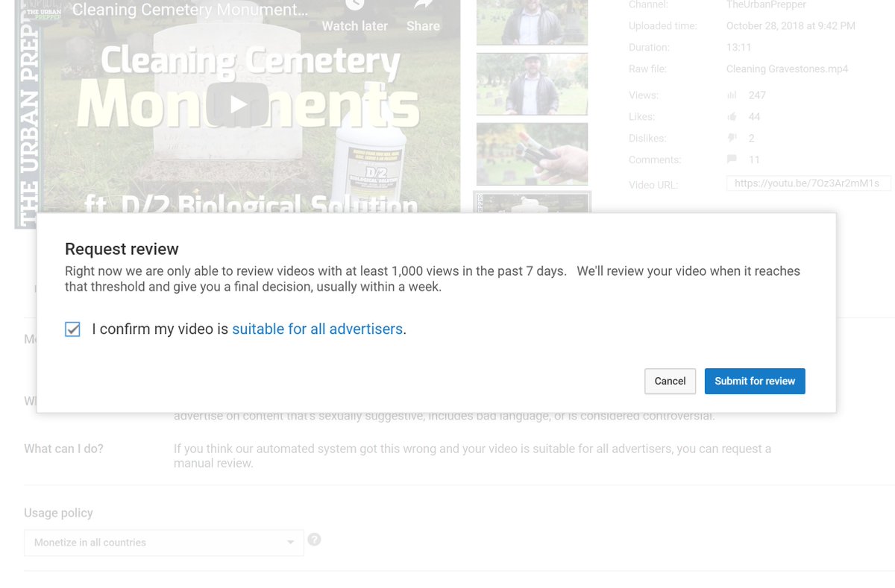The image size is (895, 588).
Task: Click the Dislikes thumbs-down icon
Action: coord(732,139)
